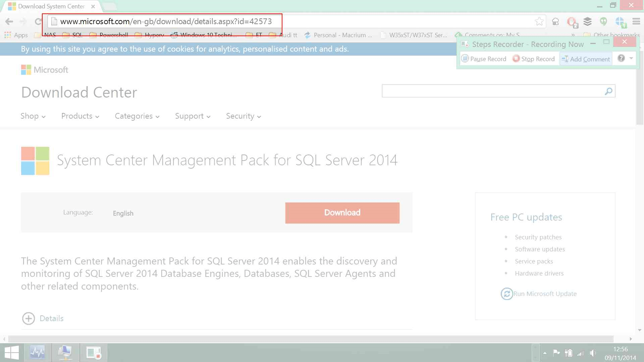Close the Download System Center tab

tap(93, 6)
